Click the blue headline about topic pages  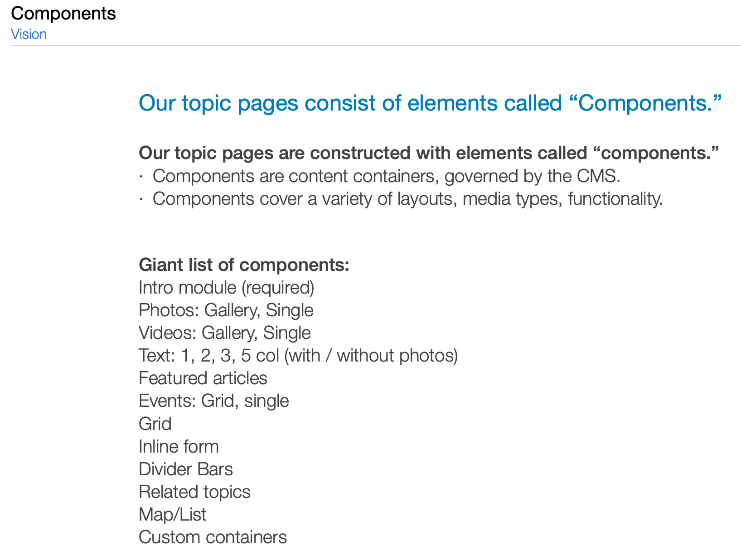[x=430, y=103]
